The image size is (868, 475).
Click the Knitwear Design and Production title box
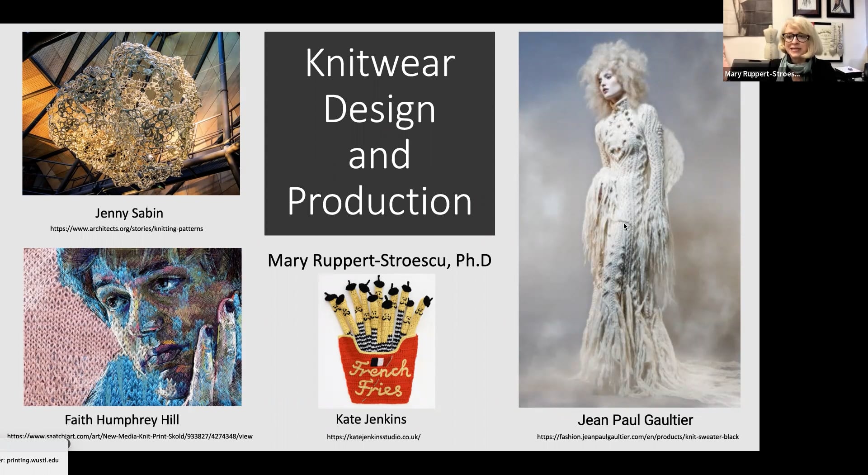[380, 133]
